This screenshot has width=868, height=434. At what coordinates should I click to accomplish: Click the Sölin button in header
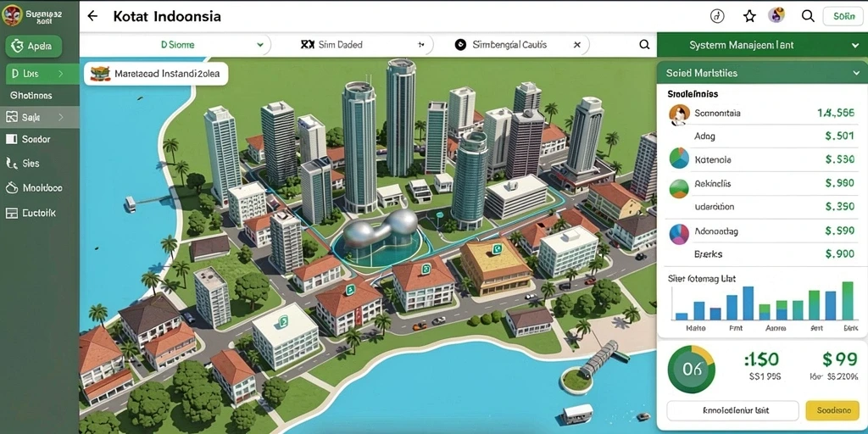[843, 17]
